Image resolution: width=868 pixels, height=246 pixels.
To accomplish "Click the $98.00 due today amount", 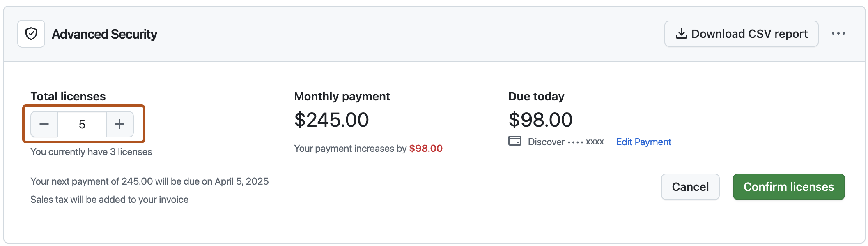I will click(540, 120).
